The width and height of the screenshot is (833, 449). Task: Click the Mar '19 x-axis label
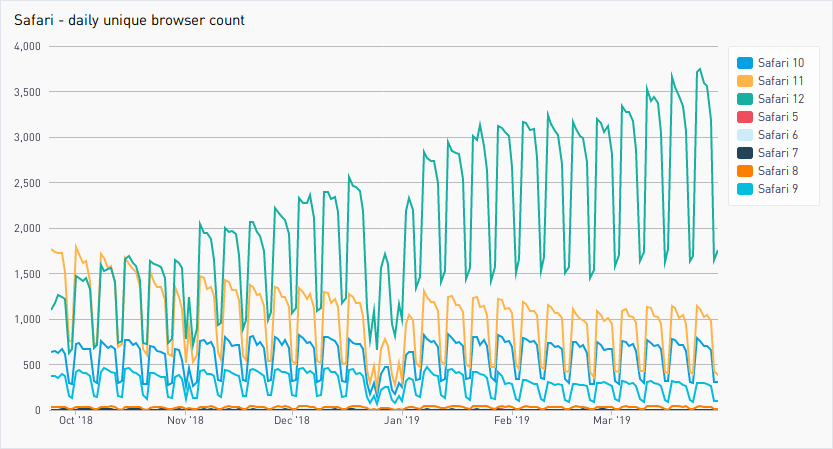(611, 420)
